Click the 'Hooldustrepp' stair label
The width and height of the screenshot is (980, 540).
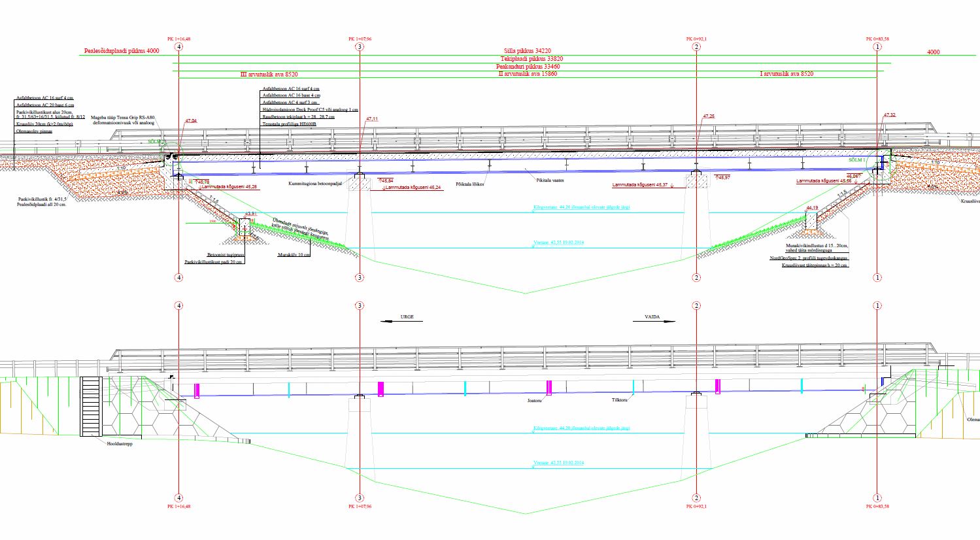pos(119,443)
